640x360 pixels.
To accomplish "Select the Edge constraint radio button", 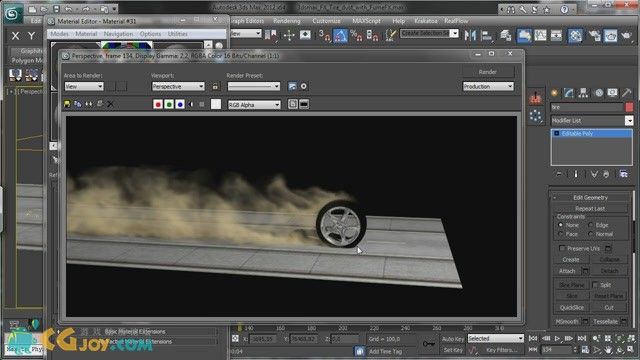I will click(591, 225).
